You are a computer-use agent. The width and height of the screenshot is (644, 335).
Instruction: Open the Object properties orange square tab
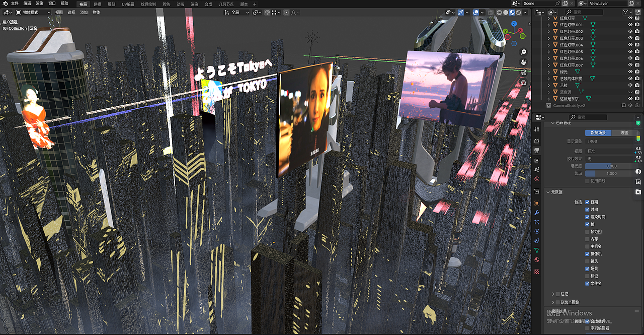(537, 203)
